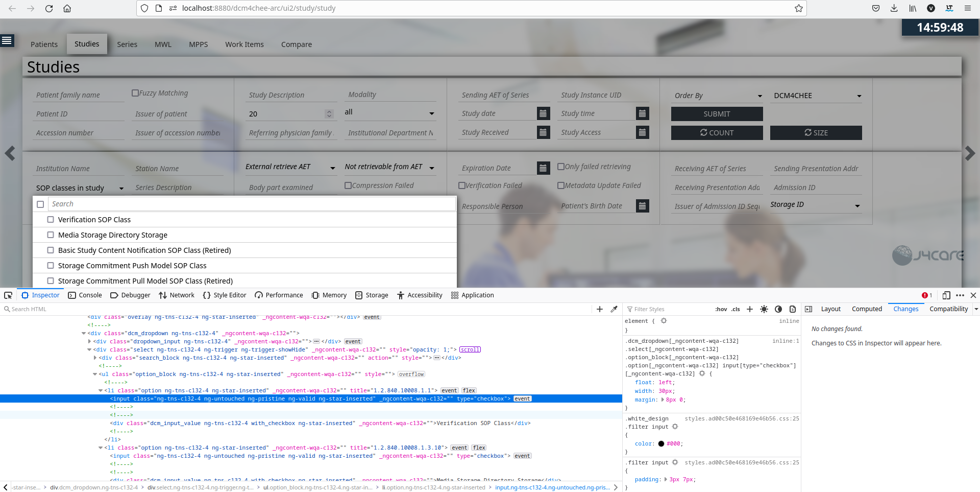980x492 pixels.
Task: Toggle dark color scheme simulation in Rules panel
Action: [x=778, y=309]
